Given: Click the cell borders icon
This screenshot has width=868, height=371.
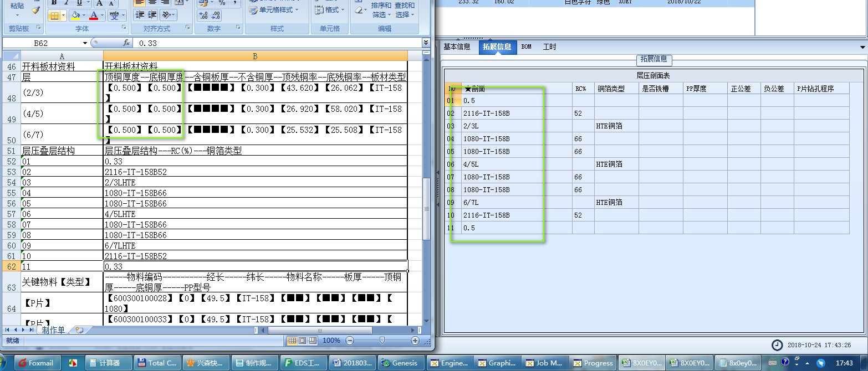Looking at the screenshot, I should (x=54, y=16).
